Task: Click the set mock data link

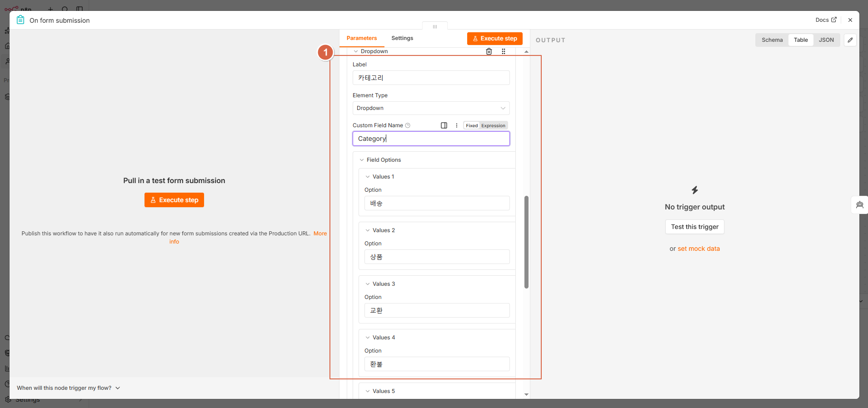Action: [x=698, y=249]
